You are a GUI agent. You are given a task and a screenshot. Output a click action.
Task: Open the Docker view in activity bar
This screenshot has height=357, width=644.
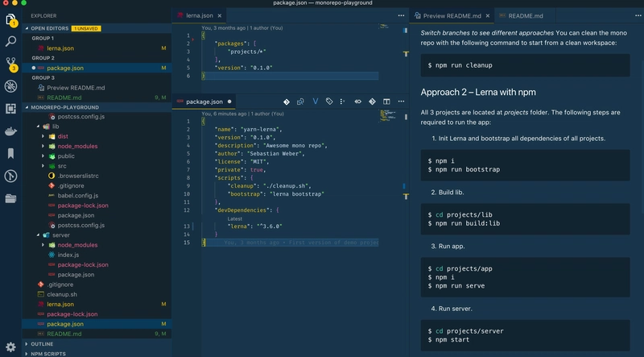pos(11,131)
